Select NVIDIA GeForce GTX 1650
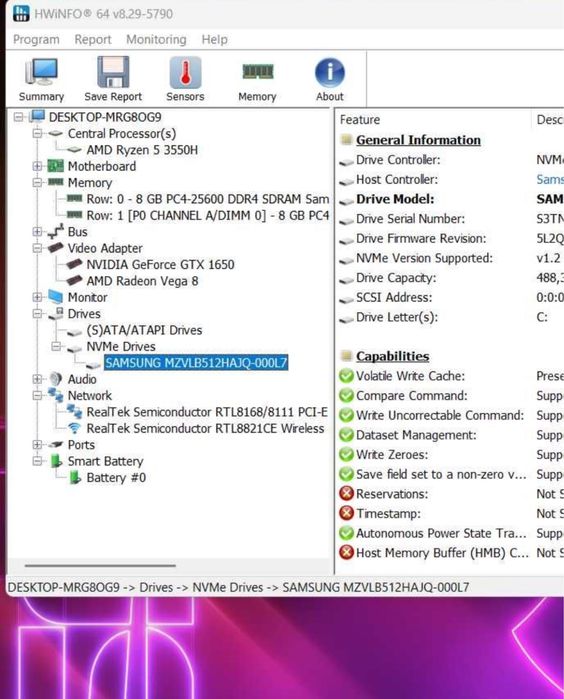The height and width of the screenshot is (699, 564). [161, 264]
